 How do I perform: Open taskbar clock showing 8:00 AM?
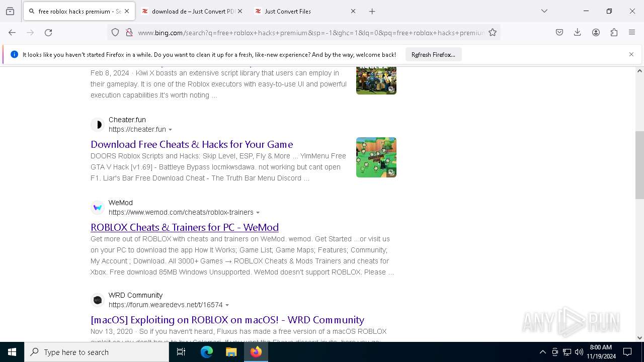(x=601, y=352)
